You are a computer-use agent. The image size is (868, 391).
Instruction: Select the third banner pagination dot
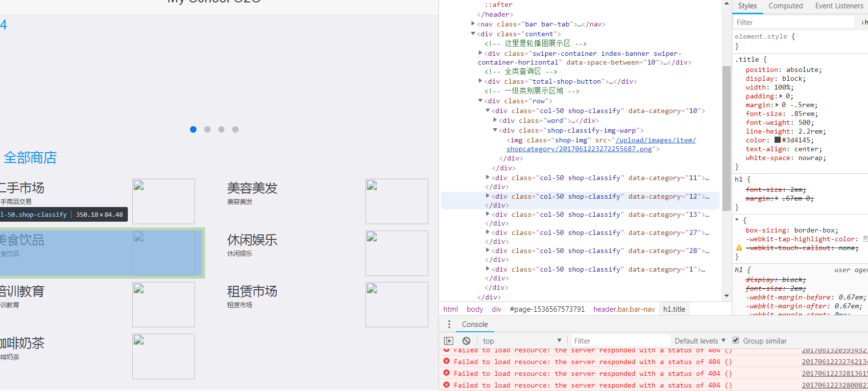click(221, 129)
